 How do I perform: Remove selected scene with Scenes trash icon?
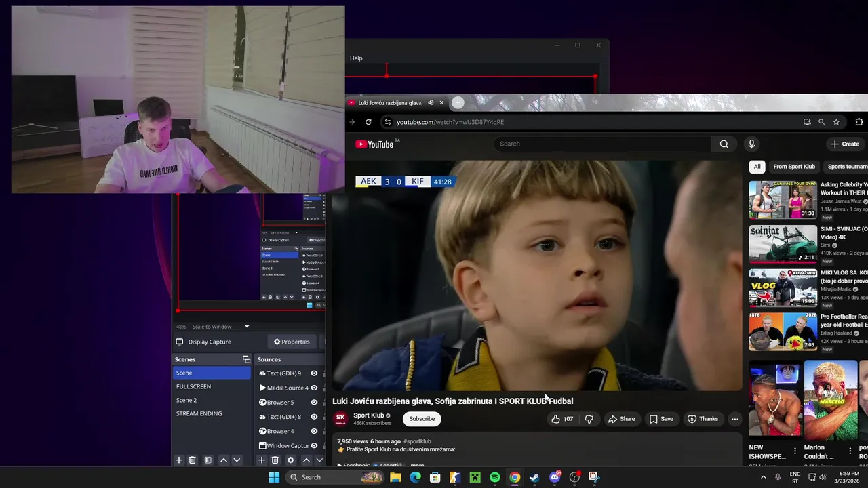point(193,460)
